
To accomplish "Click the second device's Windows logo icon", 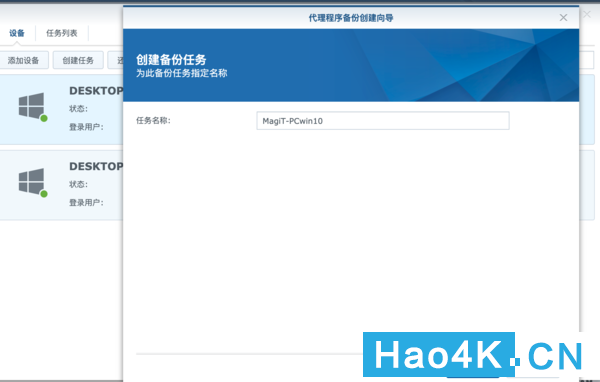I will [x=31, y=181].
